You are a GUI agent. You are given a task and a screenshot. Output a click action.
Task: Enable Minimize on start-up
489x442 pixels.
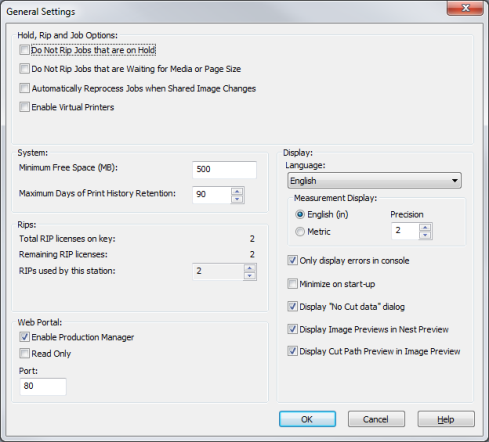(x=292, y=284)
